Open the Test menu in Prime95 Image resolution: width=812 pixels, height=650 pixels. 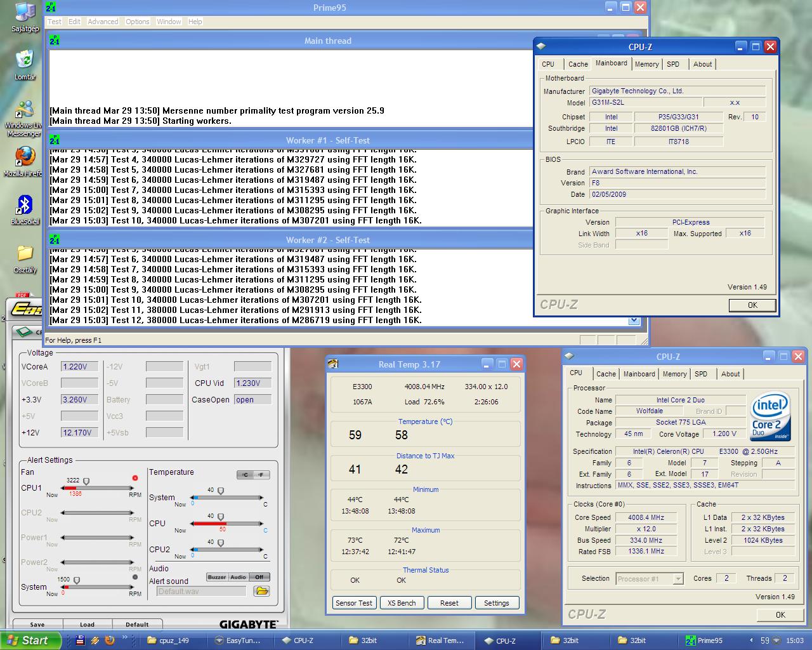tap(55, 22)
